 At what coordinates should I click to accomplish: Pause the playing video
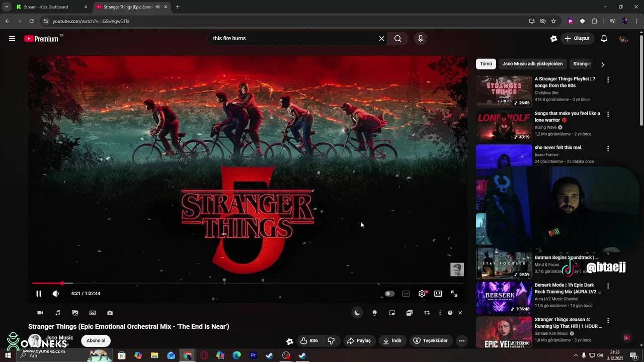click(x=39, y=294)
